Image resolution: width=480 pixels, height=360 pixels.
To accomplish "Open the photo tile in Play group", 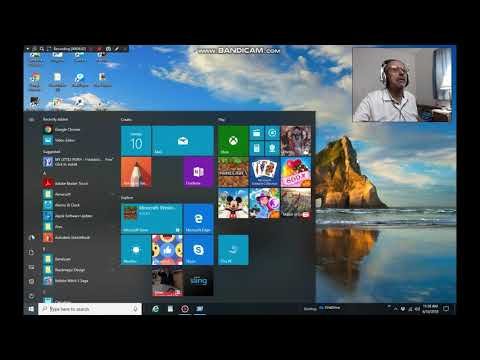I will (x=296, y=141).
